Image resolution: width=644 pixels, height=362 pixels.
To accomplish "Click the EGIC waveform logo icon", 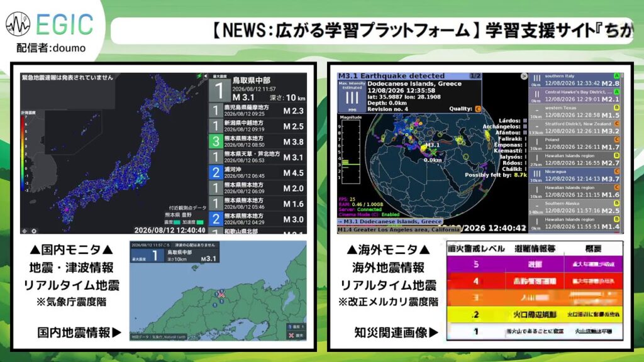I will pos(18,24).
